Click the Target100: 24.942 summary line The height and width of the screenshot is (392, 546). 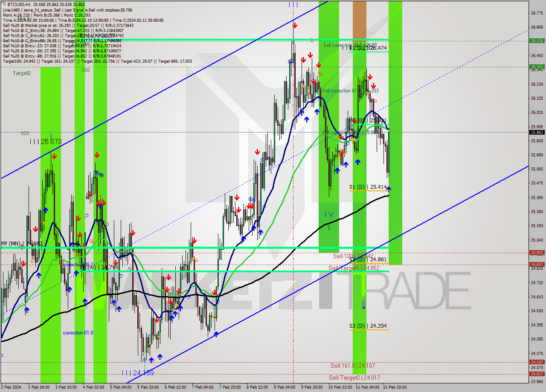coord(97,61)
